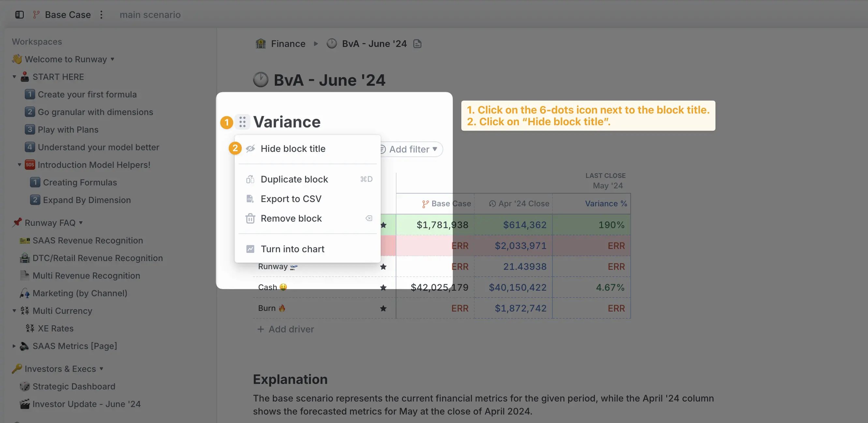Screen dimensions: 868x423
Task: Click the $42,025,179 Cash cell
Action: (x=435, y=287)
